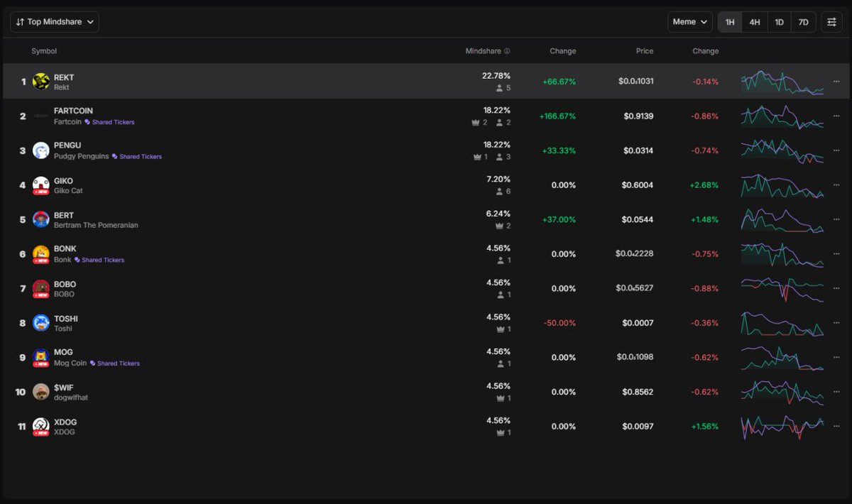Image resolution: width=852 pixels, height=504 pixels.
Task: Click the PENGU token logo
Action: point(41,150)
